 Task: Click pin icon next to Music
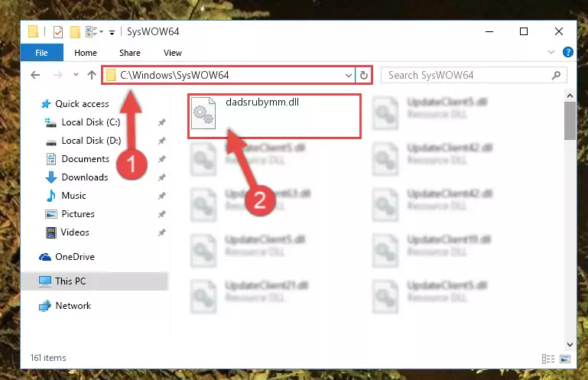[x=161, y=196]
